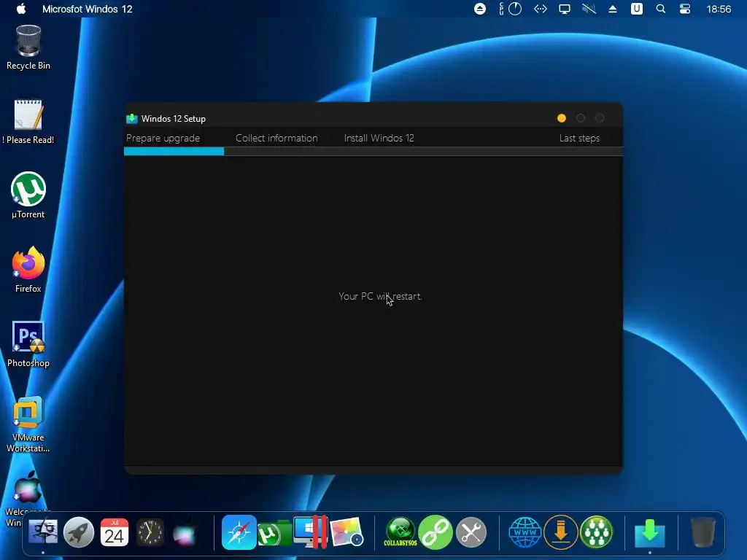The image size is (747, 560).
Task: Open the green arrow installer dock icon
Action: point(650,533)
